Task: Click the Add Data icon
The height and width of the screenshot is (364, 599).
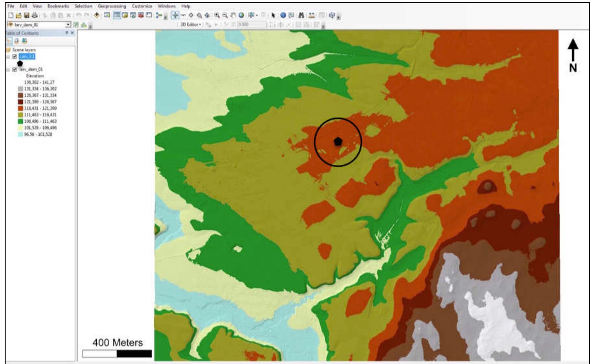Action: click(97, 15)
